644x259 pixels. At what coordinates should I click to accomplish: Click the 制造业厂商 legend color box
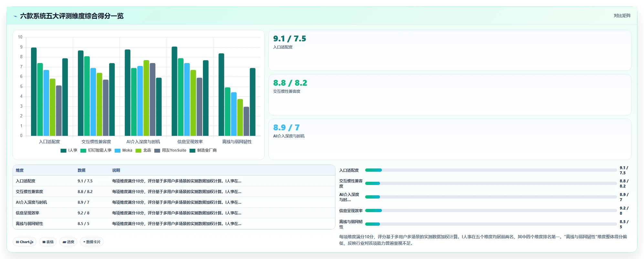(192, 151)
